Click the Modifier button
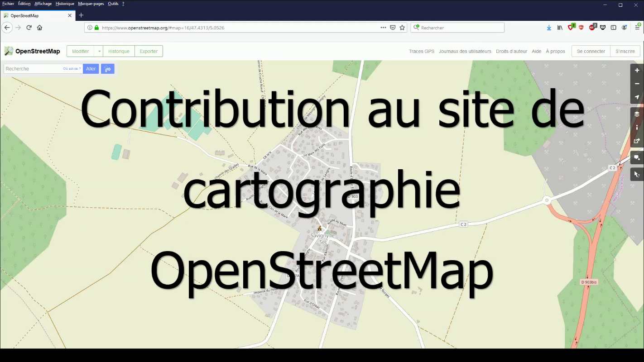The image size is (644, 362). point(81,51)
